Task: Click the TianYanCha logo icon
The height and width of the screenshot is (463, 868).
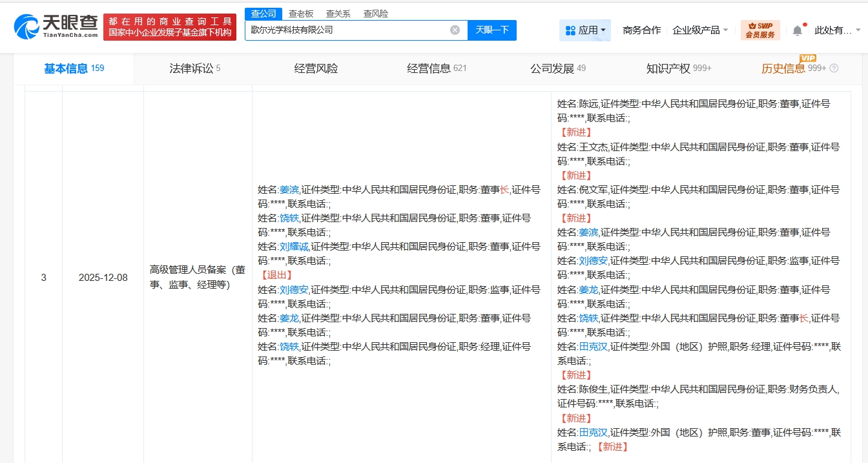Action: 26,26
